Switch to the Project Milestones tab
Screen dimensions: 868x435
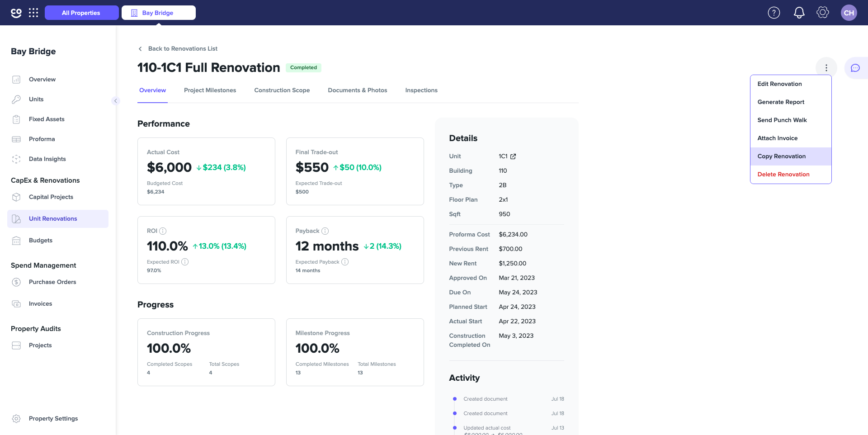point(210,90)
